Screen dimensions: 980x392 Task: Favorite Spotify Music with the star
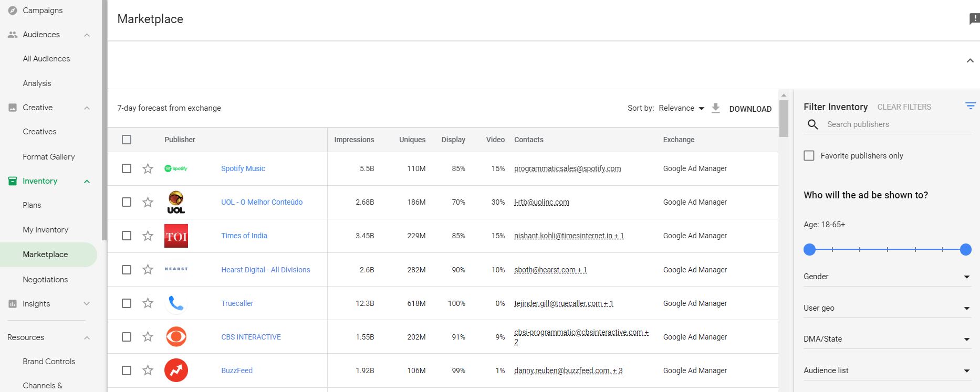148,168
